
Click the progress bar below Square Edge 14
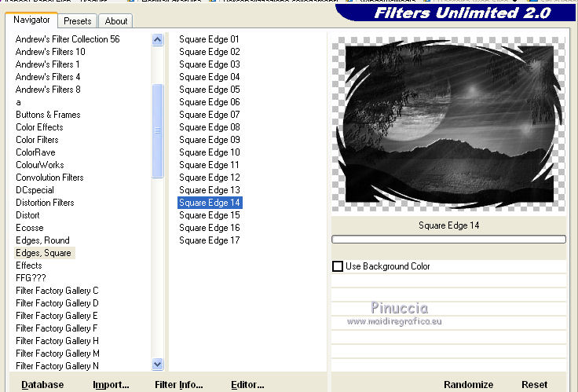click(448, 240)
